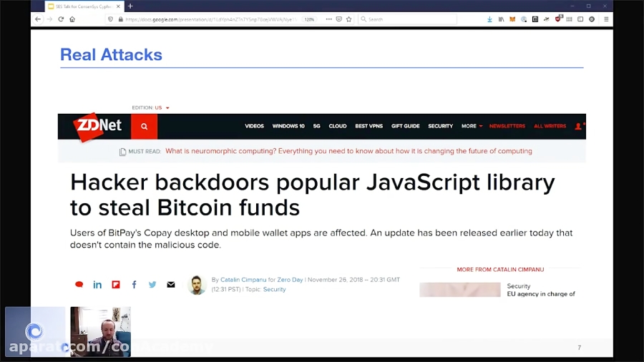This screenshot has height=362, width=644.
Task: Open the browser home page
Action: point(72,19)
